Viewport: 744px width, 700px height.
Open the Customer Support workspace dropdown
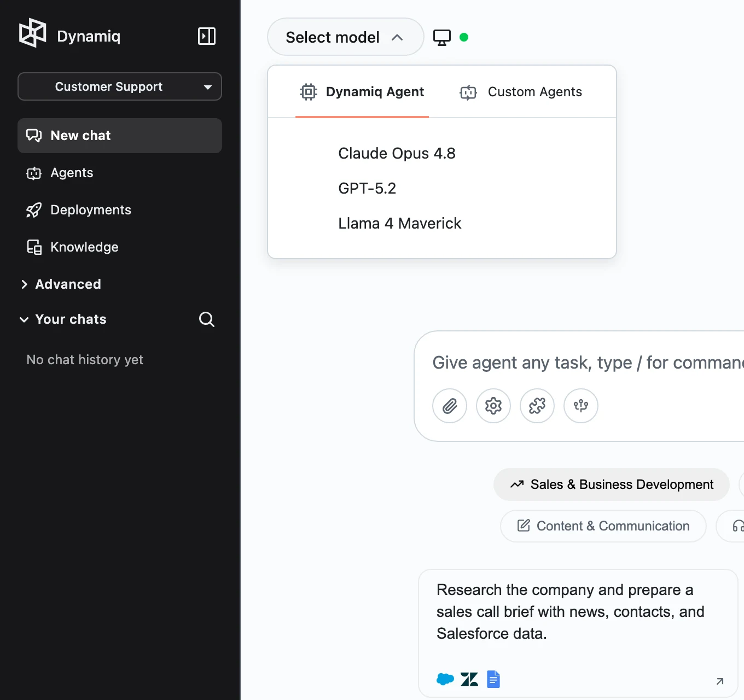pyautogui.click(x=120, y=86)
